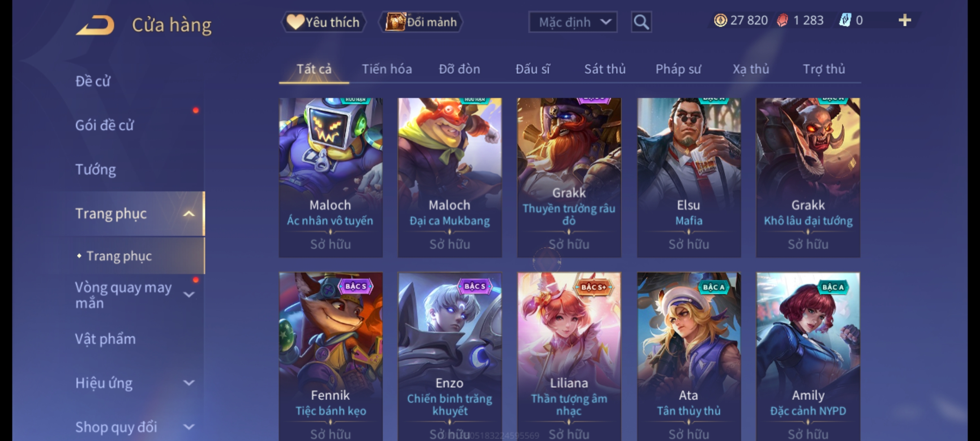
Task: Expand the Shop quy đổi section
Action: point(189,427)
